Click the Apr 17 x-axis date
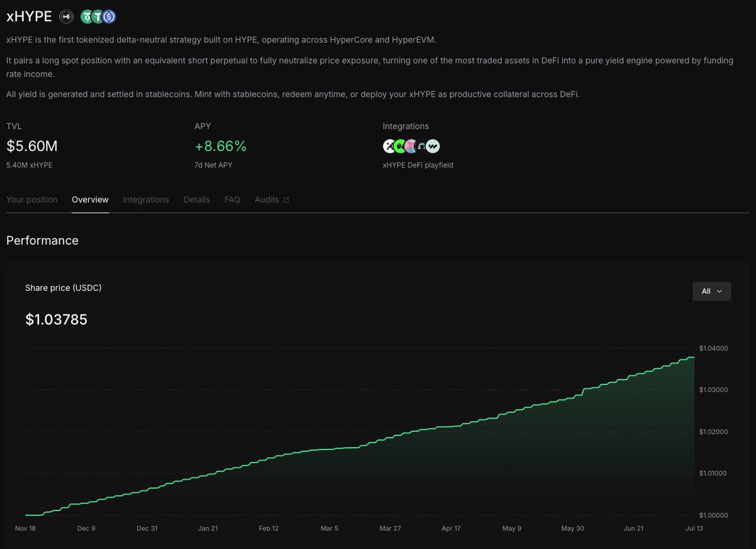Image resolution: width=756 pixels, height=549 pixels. [x=451, y=528]
